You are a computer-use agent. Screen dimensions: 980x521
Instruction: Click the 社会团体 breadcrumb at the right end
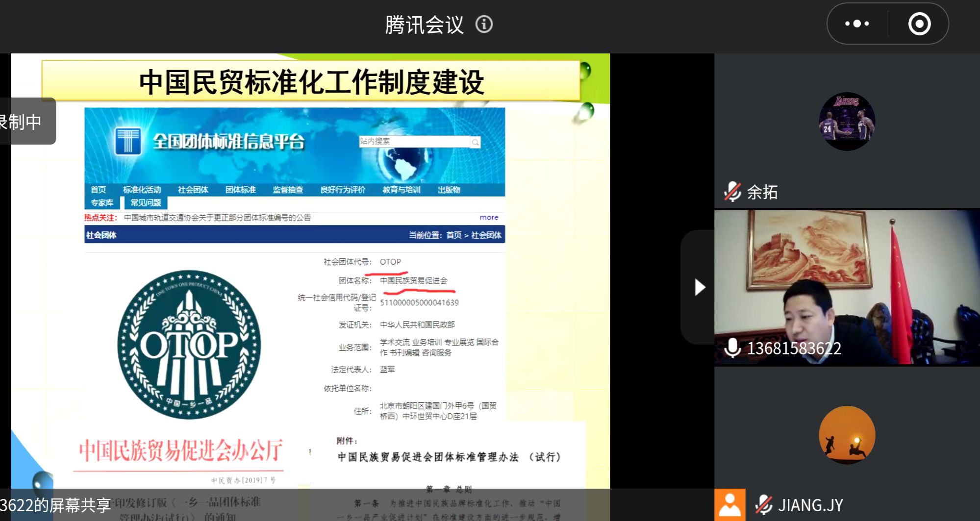coord(486,235)
